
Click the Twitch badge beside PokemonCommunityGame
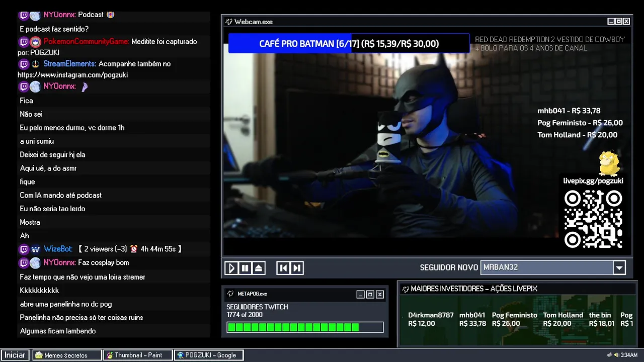point(24,42)
